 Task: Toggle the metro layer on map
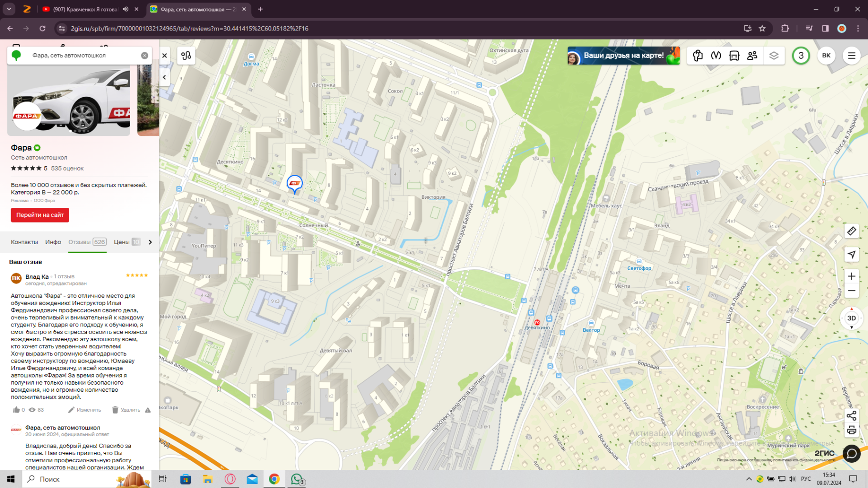(716, 56)
